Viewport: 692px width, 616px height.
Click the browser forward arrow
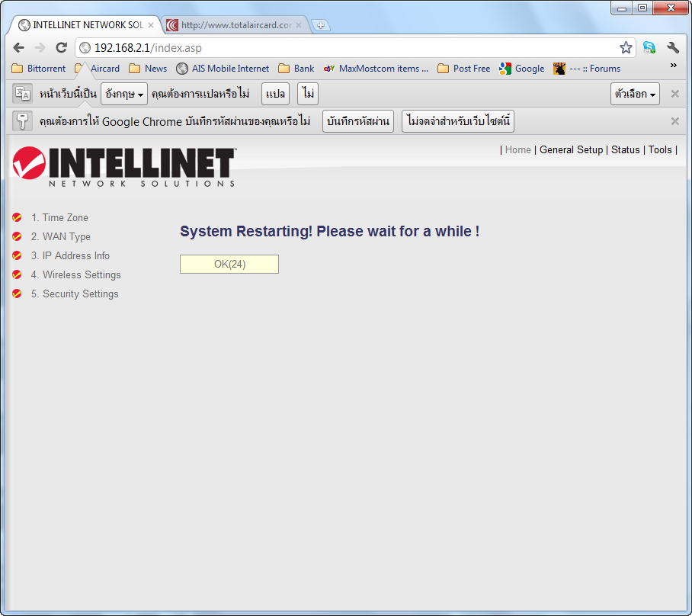tap(40, 48)
